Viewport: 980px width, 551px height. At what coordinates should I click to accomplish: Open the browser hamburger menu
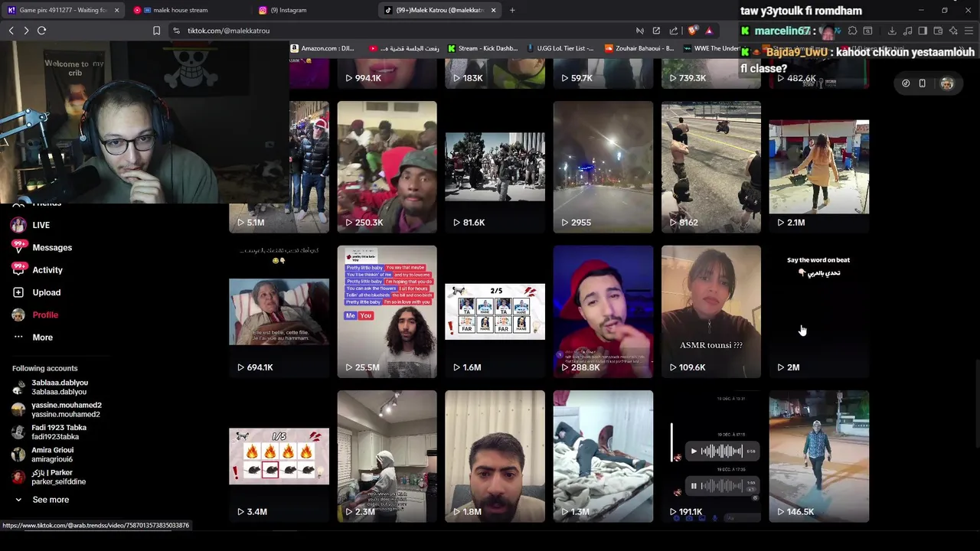pyautogui.click(x=969, y=31)
